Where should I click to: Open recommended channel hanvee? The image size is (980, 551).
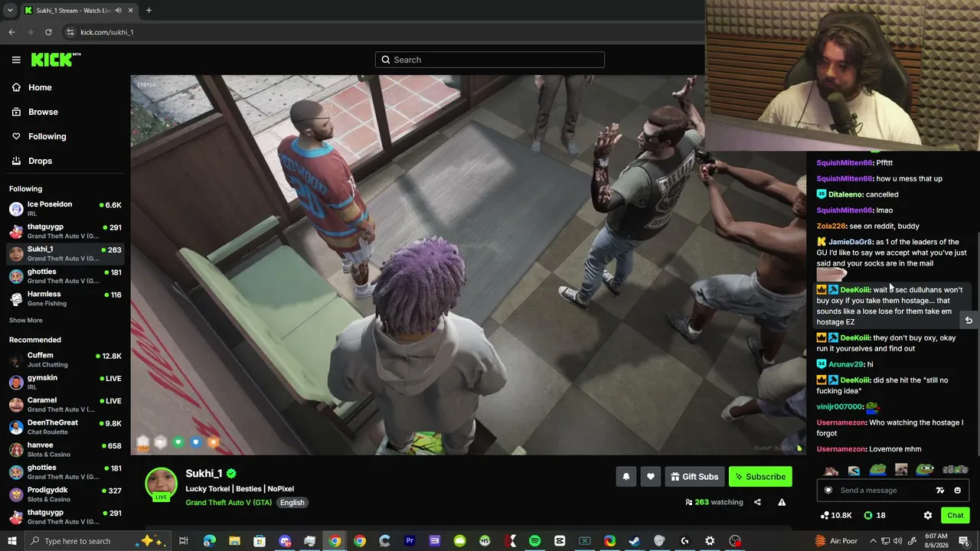pos(65,449)
